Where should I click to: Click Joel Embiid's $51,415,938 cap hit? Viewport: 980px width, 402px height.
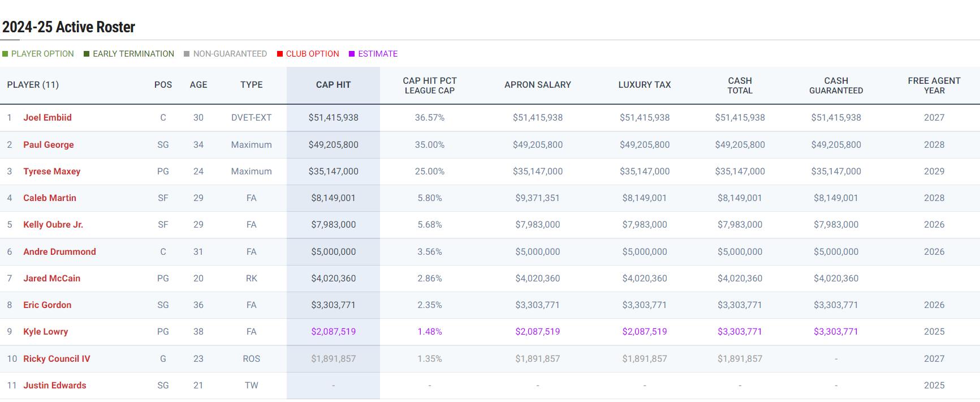tap(334, 118)
